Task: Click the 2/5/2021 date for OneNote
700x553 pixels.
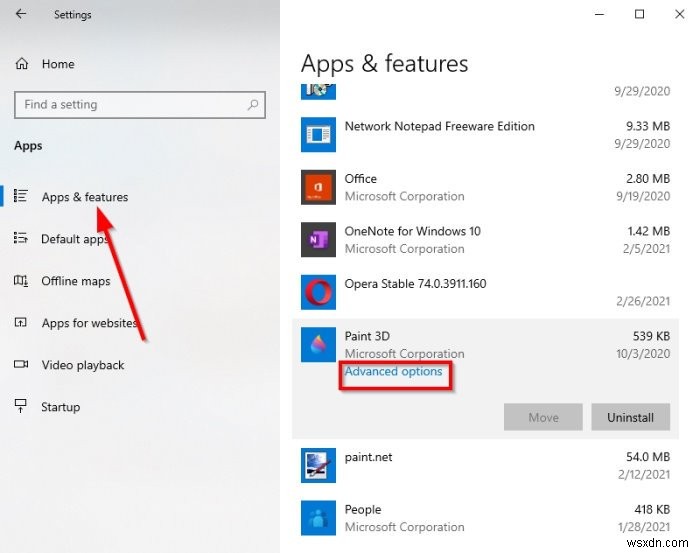Action: click(646, 249)
